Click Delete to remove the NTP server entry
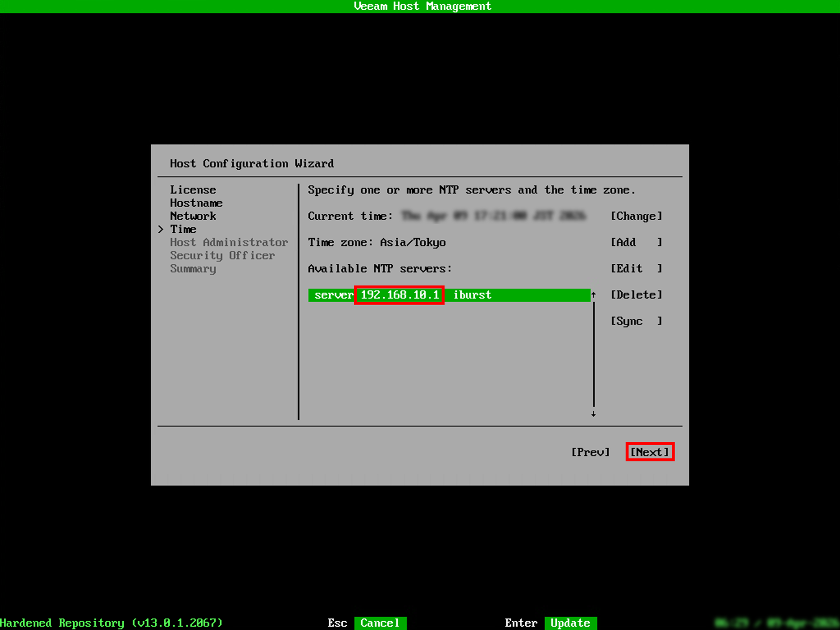This screenshot has width=840, height=630. point(637,295)
